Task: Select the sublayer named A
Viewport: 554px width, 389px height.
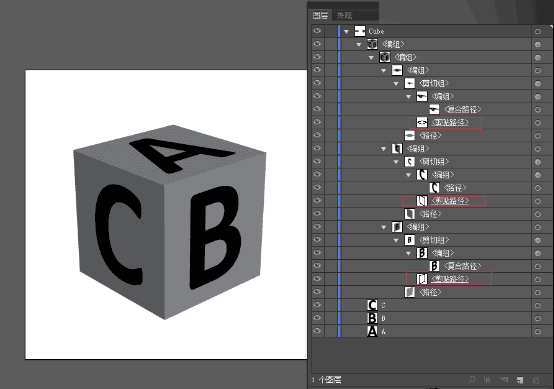Action: click(383, 331)
